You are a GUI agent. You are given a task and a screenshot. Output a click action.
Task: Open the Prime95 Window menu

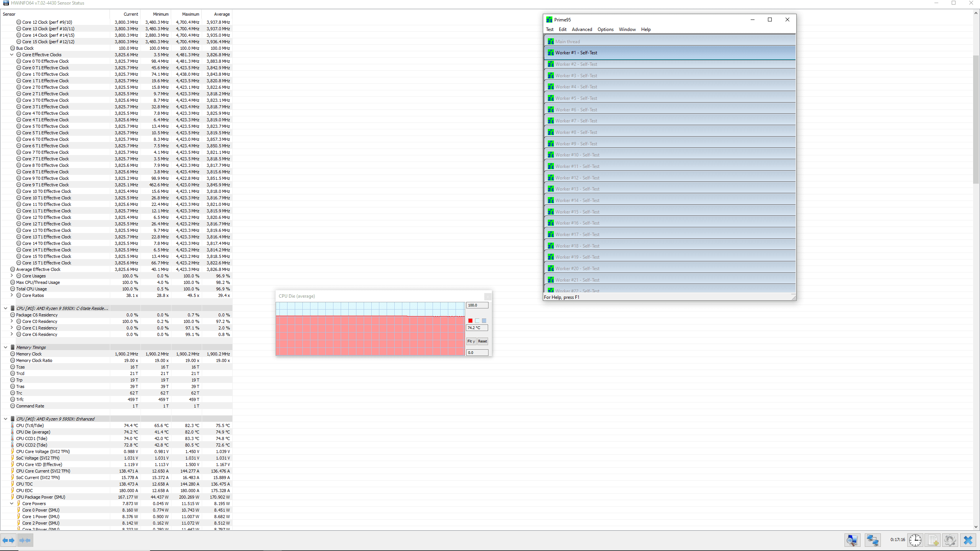(x=627, y=29)
